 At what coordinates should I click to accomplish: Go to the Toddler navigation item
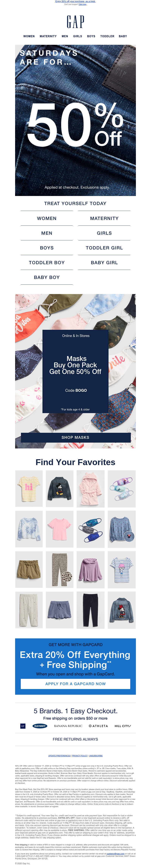(107, 36)
